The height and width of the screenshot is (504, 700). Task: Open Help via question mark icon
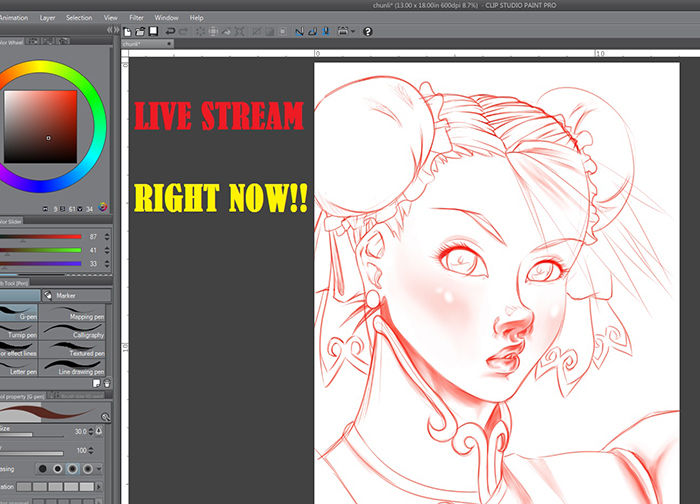pyautogui.click(x=367, y=32)
